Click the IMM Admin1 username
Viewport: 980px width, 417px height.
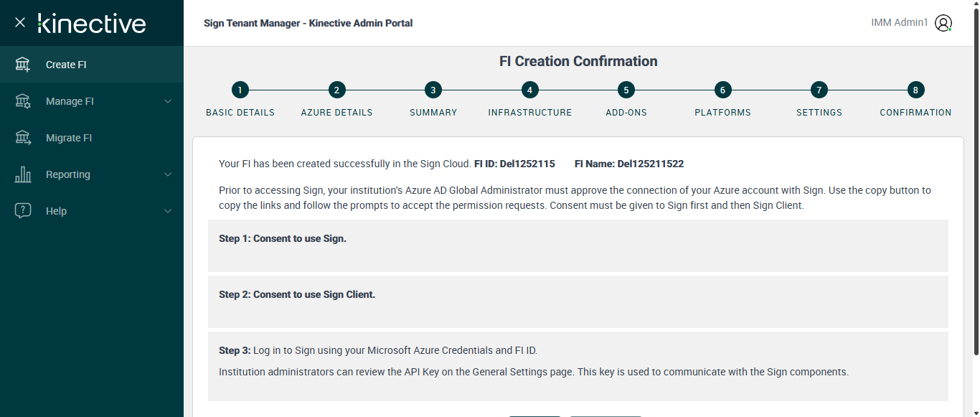899,23
